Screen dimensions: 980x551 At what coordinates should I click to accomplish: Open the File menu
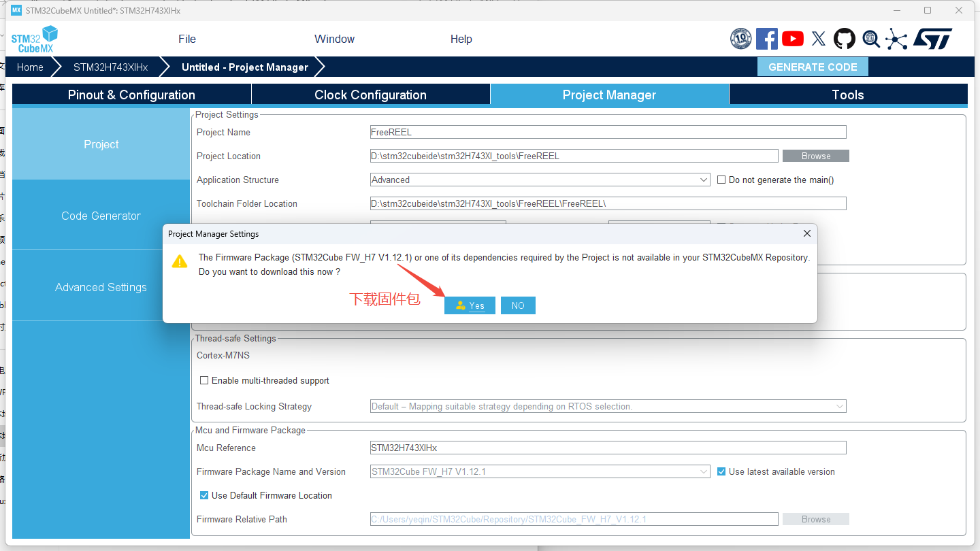point(187,39)
